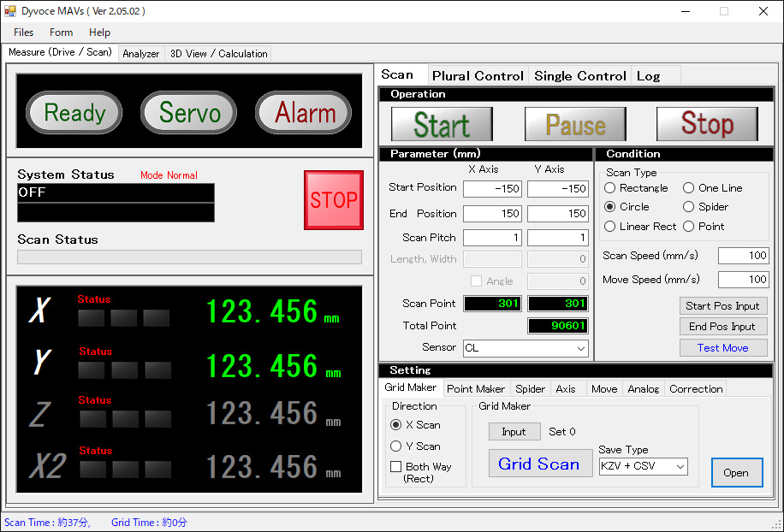The width and height of the screenshot is (784, 532).
Task: Click the Dyvoce MAVs title bar icon
Action: click(x=10, y=11)
